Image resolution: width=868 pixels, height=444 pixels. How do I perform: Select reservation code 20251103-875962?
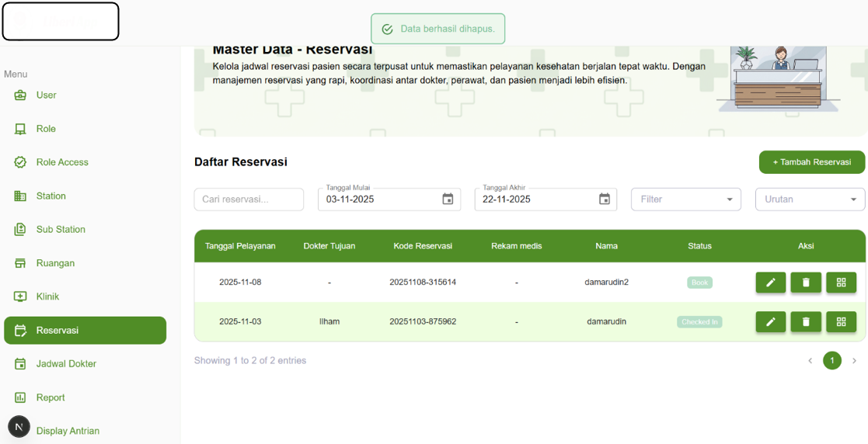[x=423, y=321]
